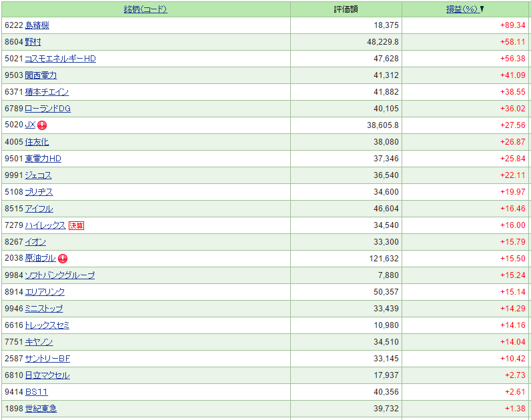Open the サントリーBF stock link
Image resolution: width=531 pixels, height=420 pixels.
coord(47,359)
